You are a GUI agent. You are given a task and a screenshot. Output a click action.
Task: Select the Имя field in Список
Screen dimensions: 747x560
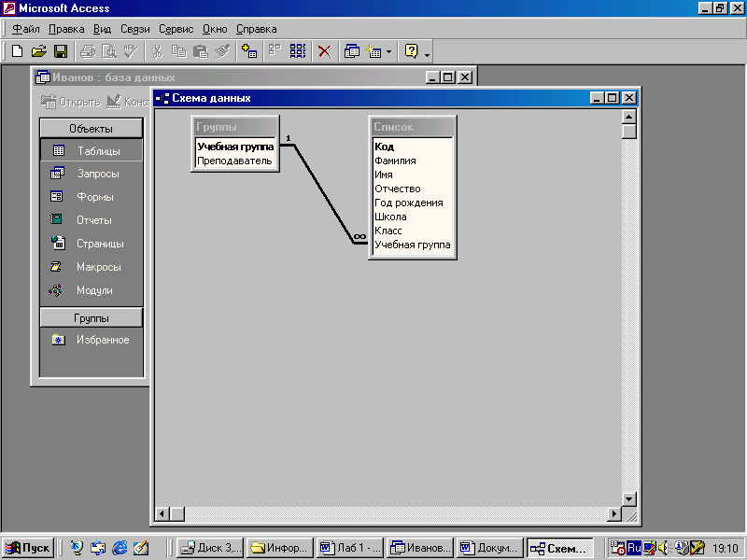pyautogui.click(x=413, y=175)
